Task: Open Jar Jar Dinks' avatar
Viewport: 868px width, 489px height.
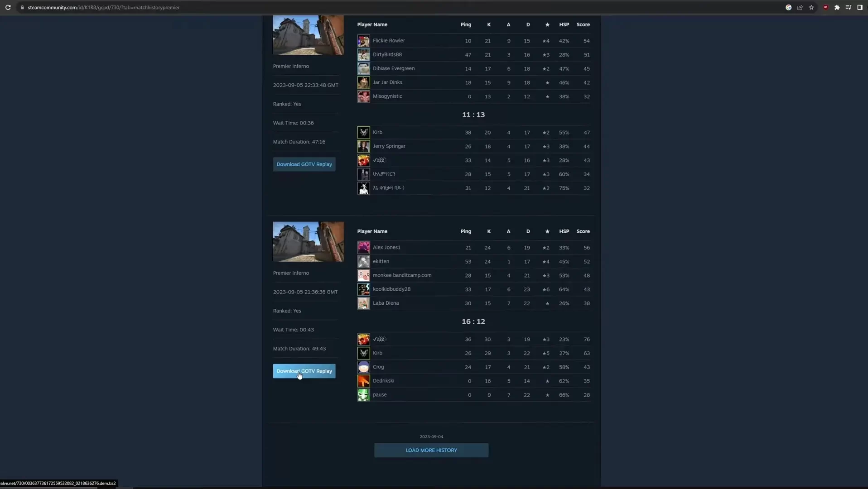Action: (x=363, y=82)
